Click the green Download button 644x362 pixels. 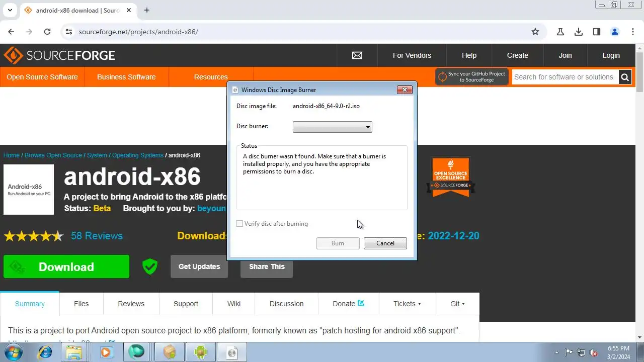tap(66, 266)
